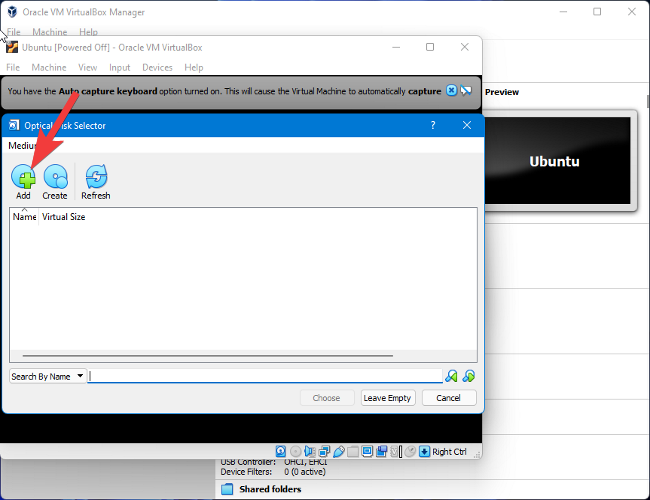Viewport: 650px width, 500px height.
Task: Click the virtualization V status icon
Action: [395, 451]
